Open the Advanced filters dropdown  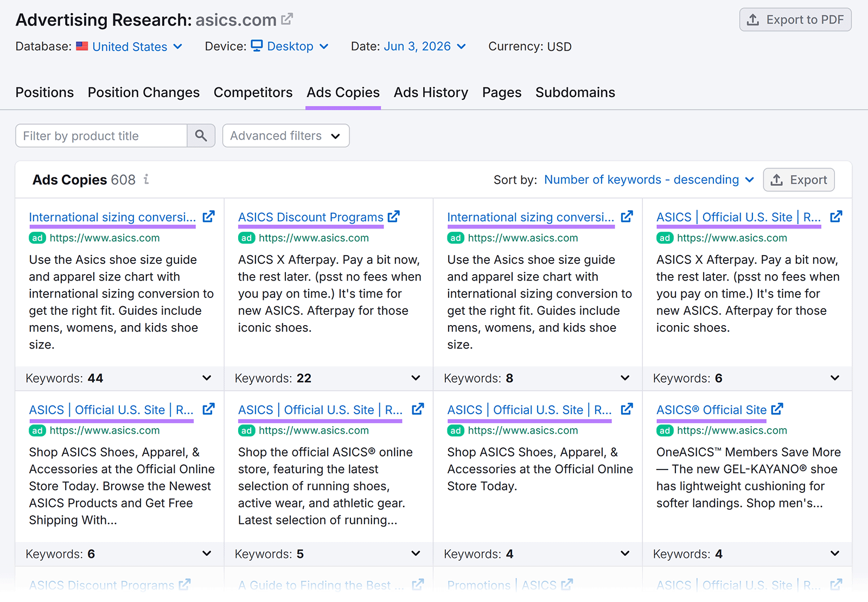286,136
